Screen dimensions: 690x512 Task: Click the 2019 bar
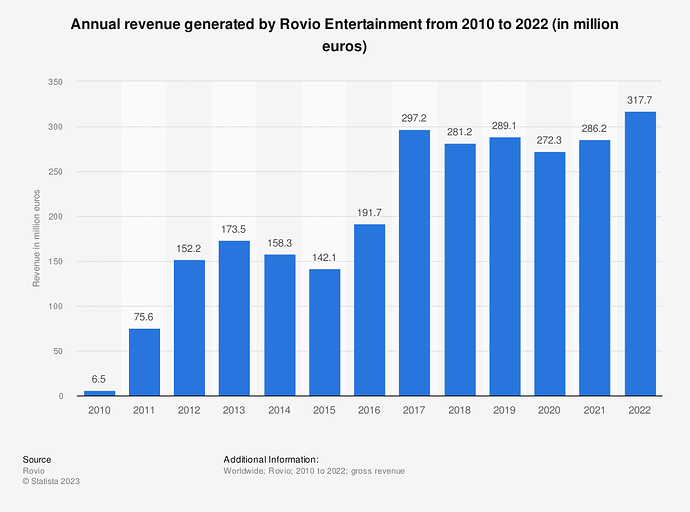pos(505,267)
